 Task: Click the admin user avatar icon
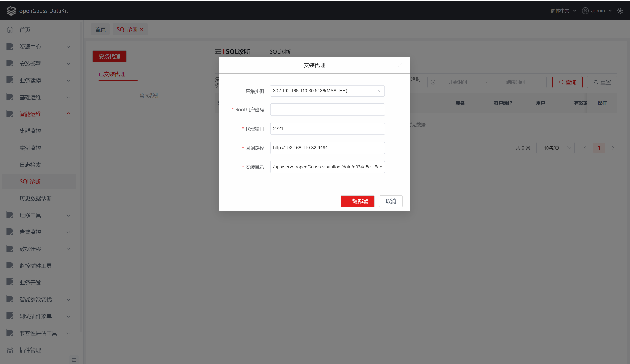click(585, 11)
